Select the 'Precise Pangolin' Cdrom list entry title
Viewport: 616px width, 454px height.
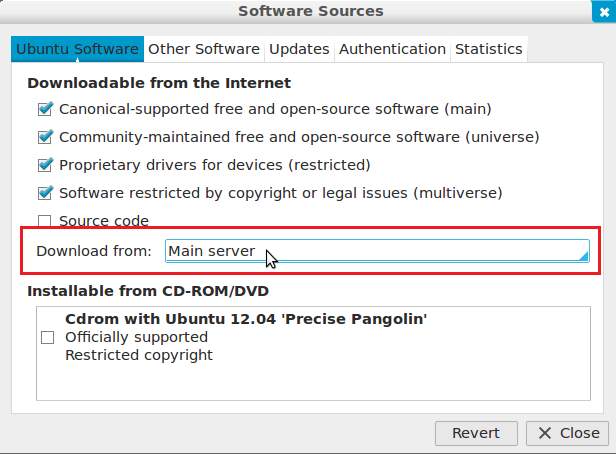246,319
